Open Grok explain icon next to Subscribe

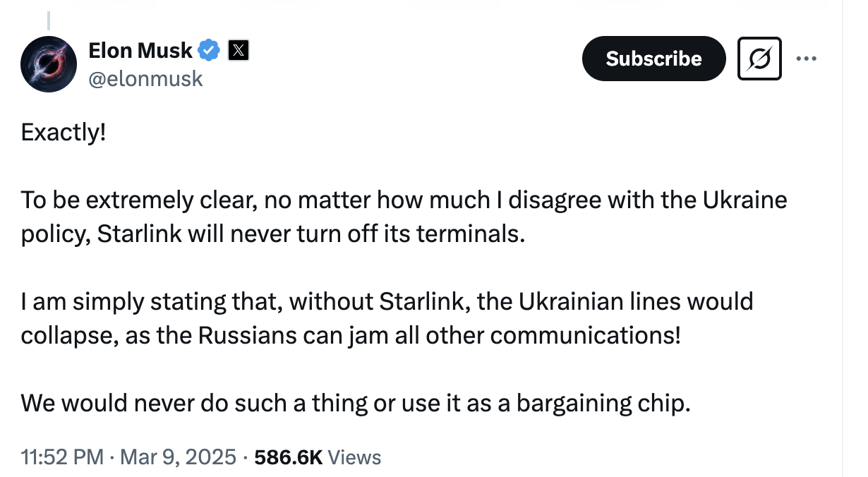tap(759, 58)
